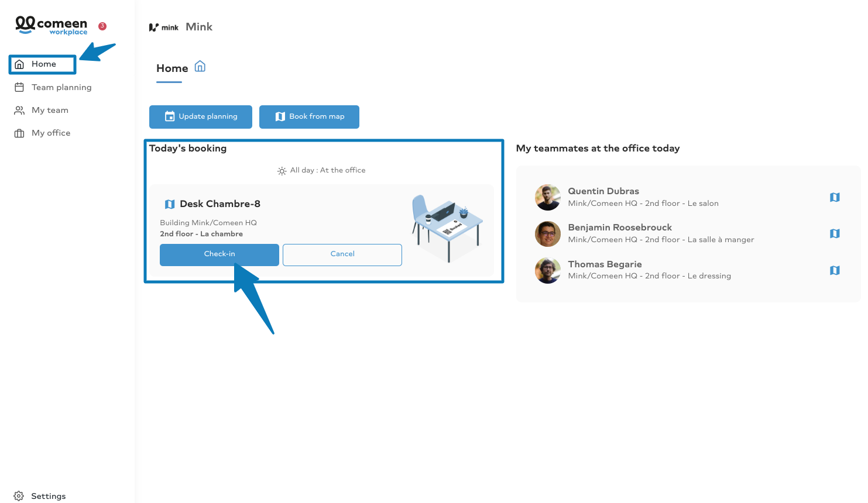Click the Team planning calendar icon

pos(19,87)
